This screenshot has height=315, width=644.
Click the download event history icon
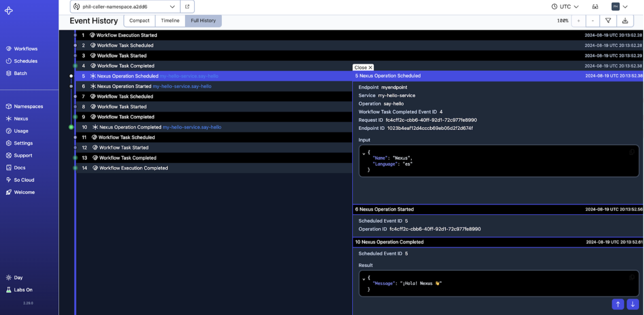tap(625, 21)
